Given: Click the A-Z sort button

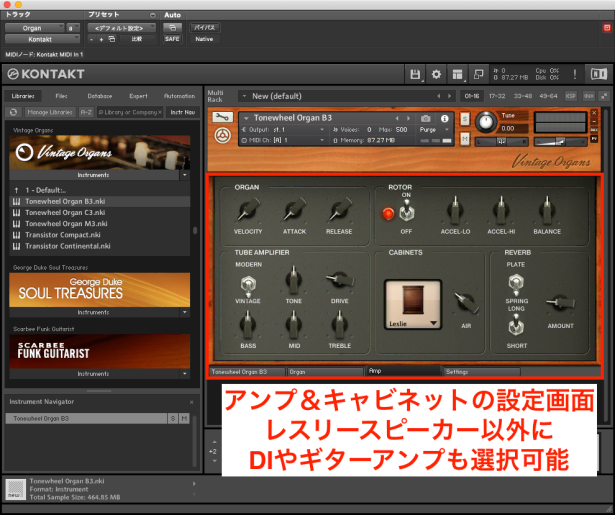Looking at the screenshot, I should pos(86,112).
